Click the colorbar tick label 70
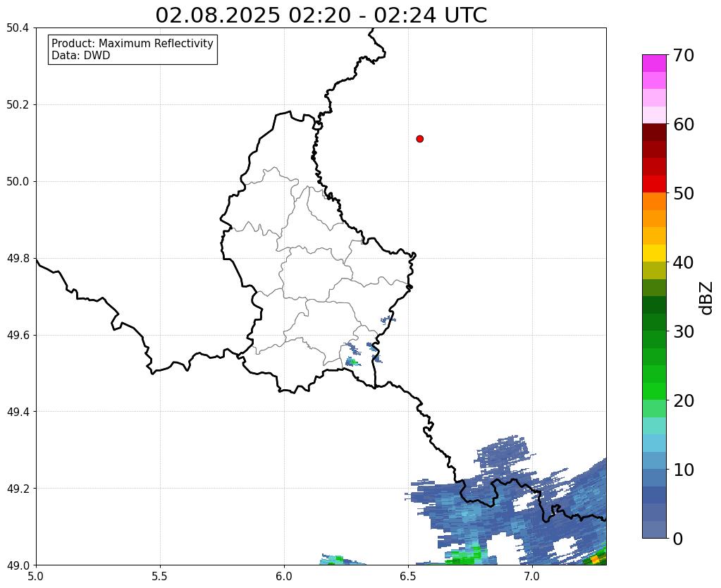 point(684,55)
